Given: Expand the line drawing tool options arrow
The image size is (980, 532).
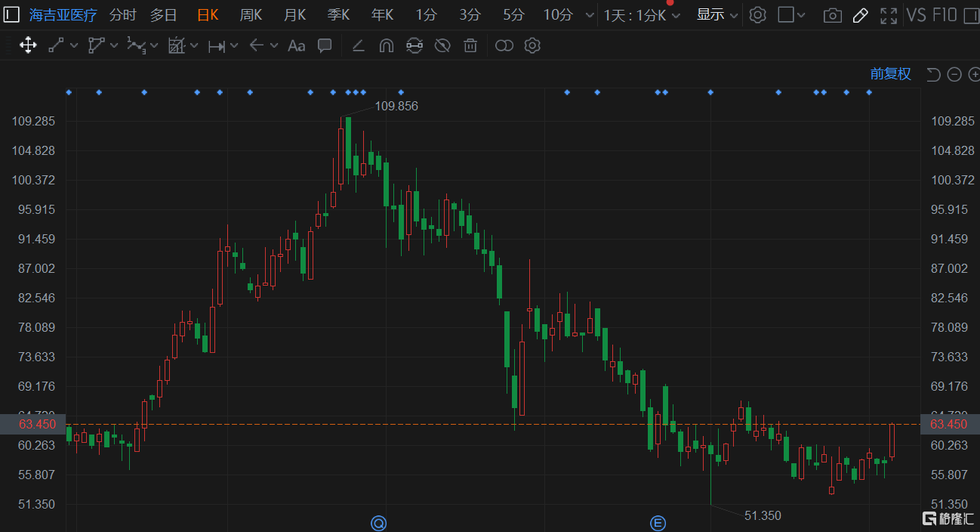Looking at the screenshot, I should (x=74, y=46).
